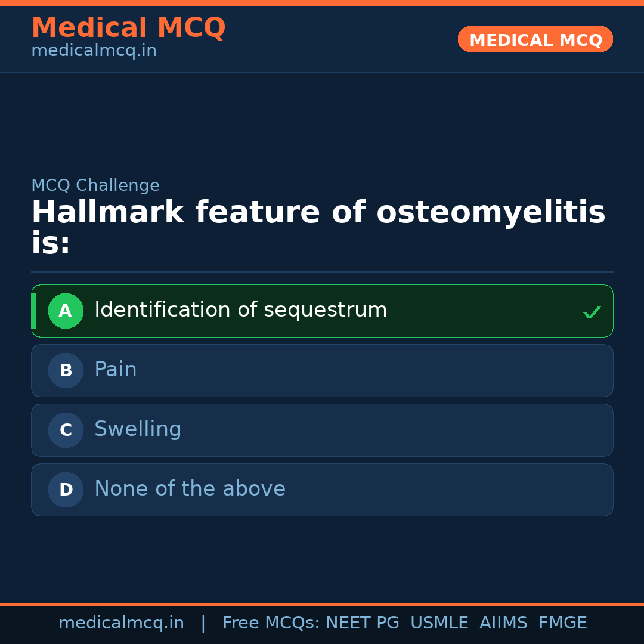644x644 pixels.
Task: Open the NEET PG category
Action: click(362, 622)
